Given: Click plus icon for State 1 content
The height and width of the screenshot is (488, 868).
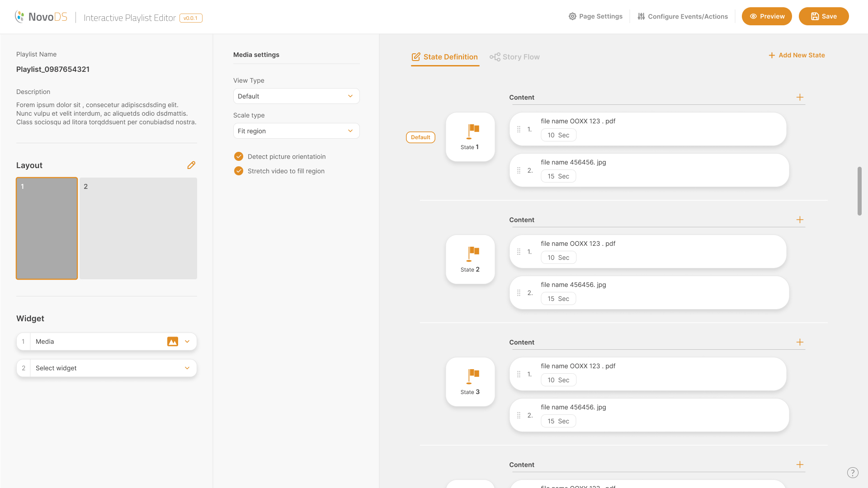Looking at the screenshot, I should click(800, 98).
